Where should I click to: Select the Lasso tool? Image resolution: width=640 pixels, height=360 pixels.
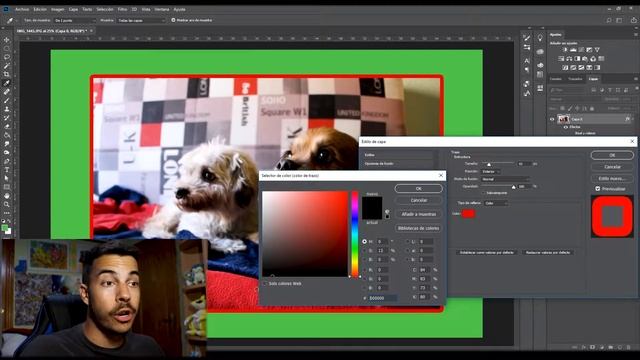point(7,57)
